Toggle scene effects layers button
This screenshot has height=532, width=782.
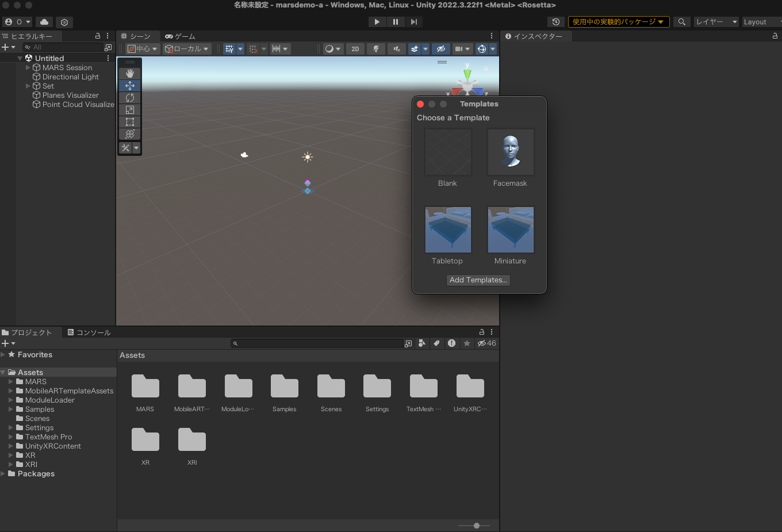pos(415,49)
